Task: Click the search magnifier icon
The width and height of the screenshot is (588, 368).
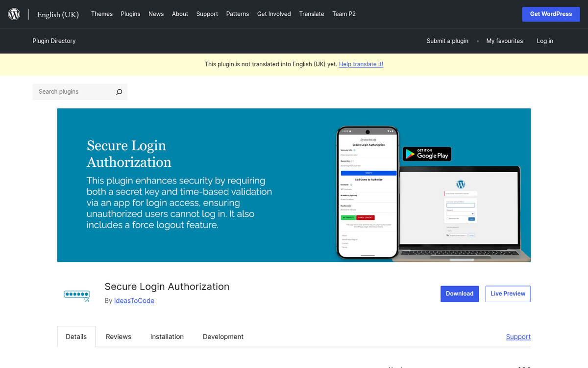Action: click(119, 92)
